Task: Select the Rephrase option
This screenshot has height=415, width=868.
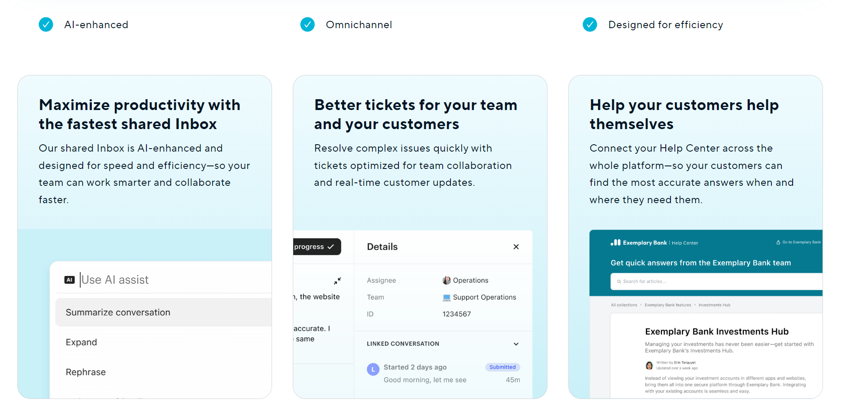Action: coord(86,372)
